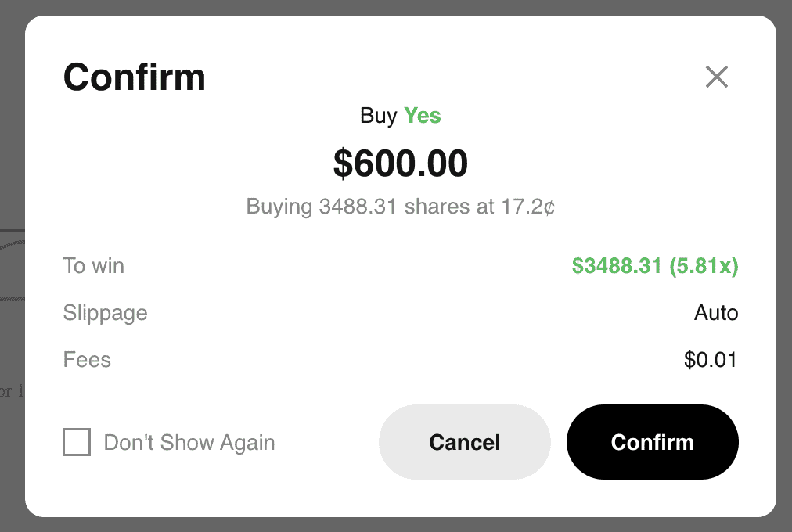Viewport: 792px width, 532px height.
Task: Open the Slippage Auto setting
Action: click(715, 313)
